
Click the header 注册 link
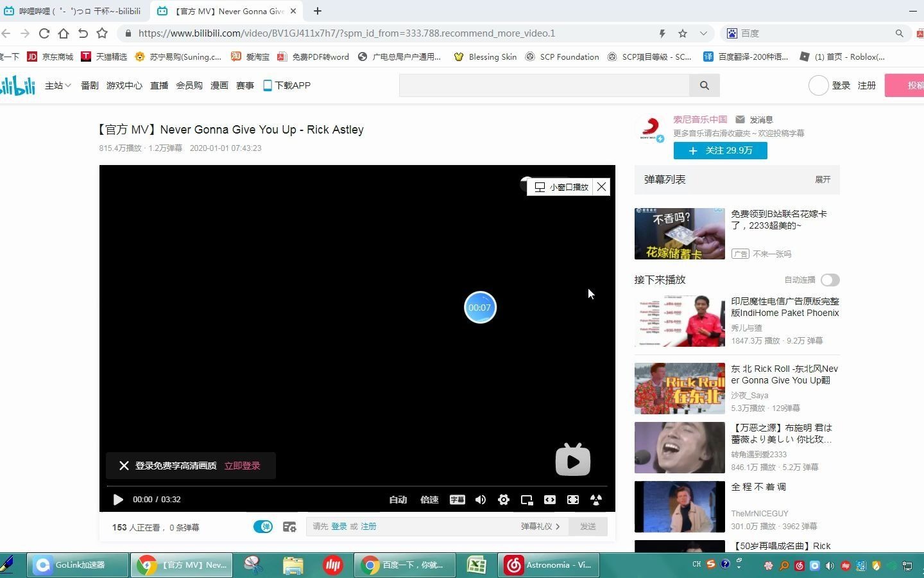pos(867,85)
